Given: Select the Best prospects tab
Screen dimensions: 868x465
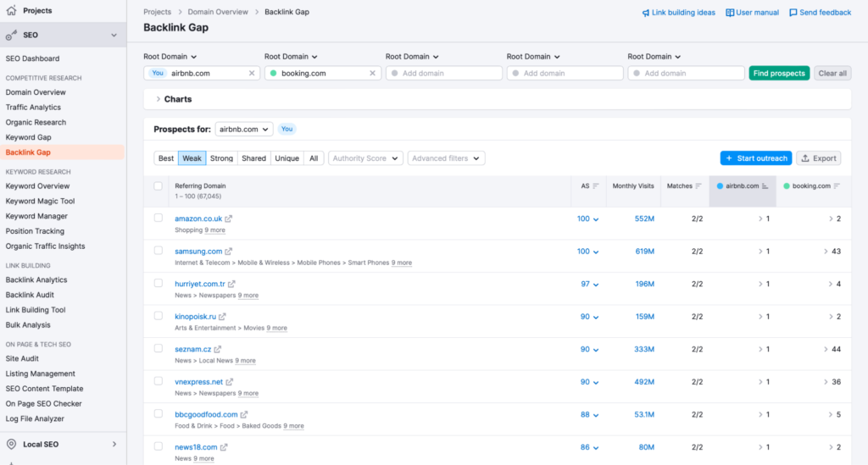Looking at the screenshot, I should 166,158.
